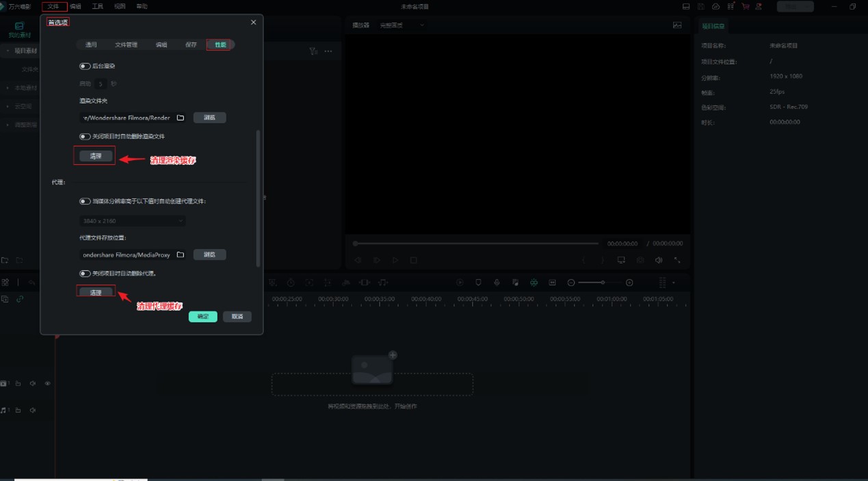
Task: Expand the 项目素材 tree section
Action: pyautogui.click(x=6, y=51)
